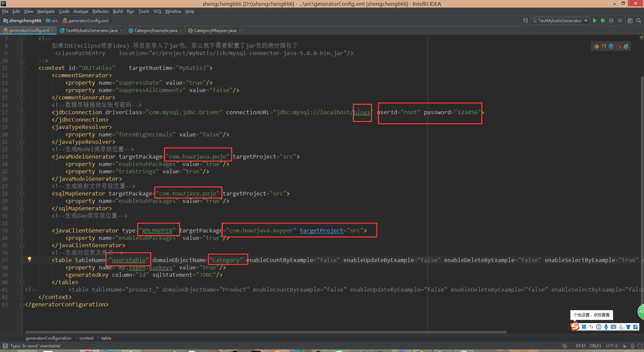Open the IDE event log speech bubble icon

point(640,346)
